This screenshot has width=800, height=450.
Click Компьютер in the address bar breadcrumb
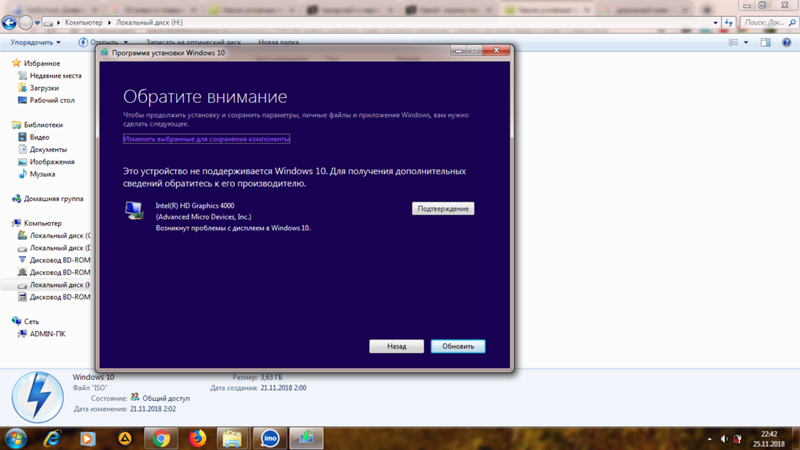(x=84, y=22)
